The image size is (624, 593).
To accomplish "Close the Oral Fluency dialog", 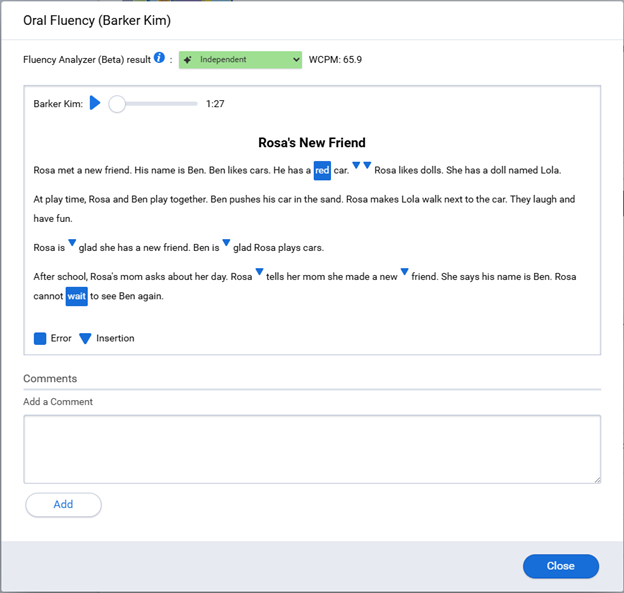I will coord(560,566).
